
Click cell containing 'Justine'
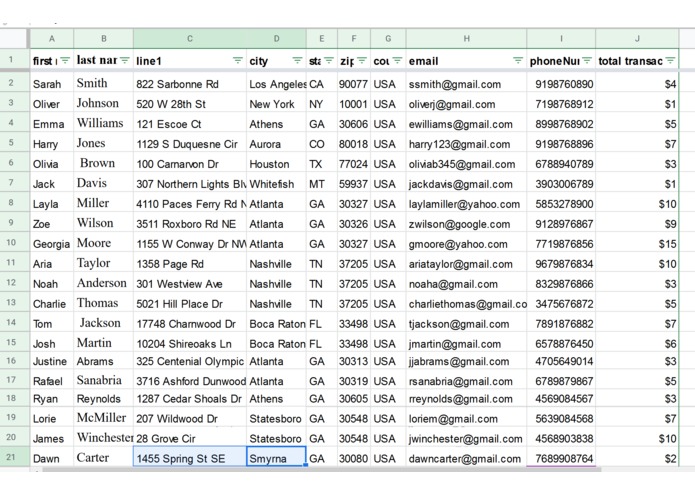pos(52,361)
